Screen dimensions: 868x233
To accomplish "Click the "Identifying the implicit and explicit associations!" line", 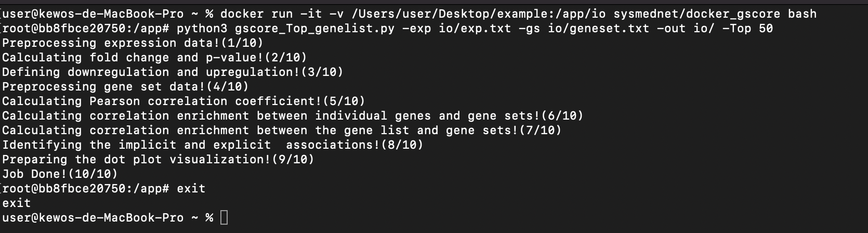I will (x=213, y=145).
